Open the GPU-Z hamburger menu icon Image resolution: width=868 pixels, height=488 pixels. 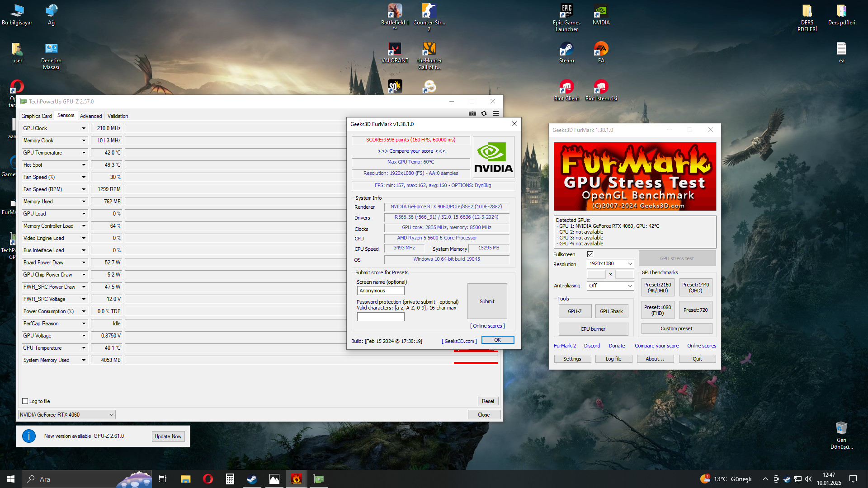coord(495,113)
